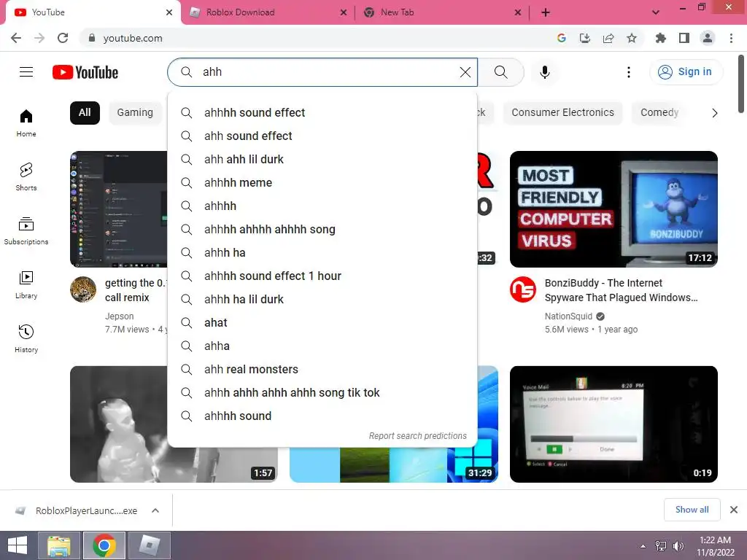Expand RobloxPlayerLauncher download options chevron

155,510
